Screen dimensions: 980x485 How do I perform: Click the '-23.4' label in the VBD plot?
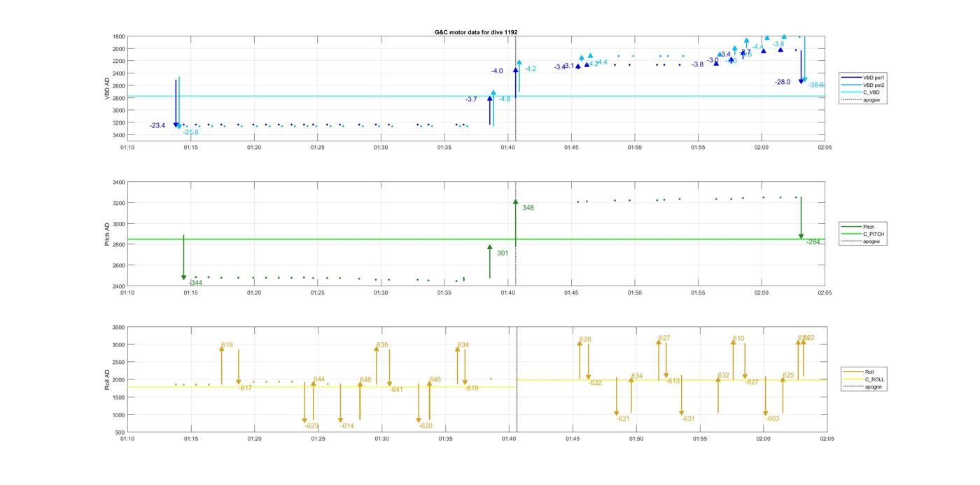[157, 126]
